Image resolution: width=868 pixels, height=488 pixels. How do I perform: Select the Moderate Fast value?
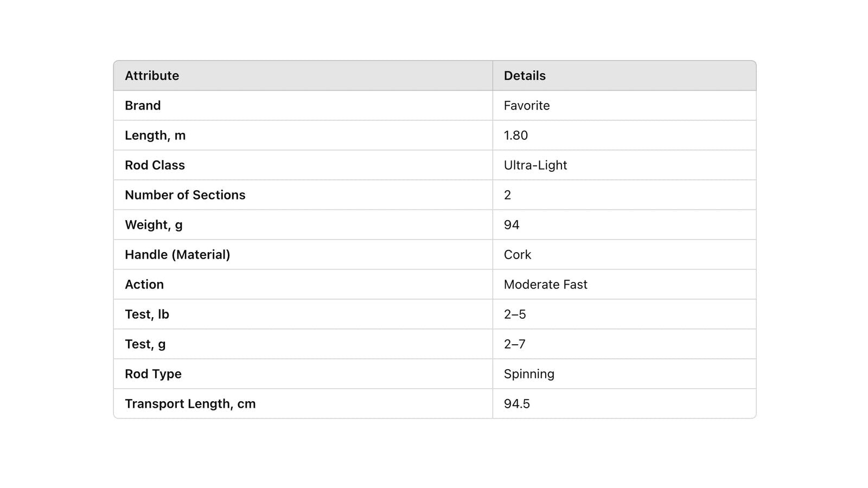coord(546,284)
